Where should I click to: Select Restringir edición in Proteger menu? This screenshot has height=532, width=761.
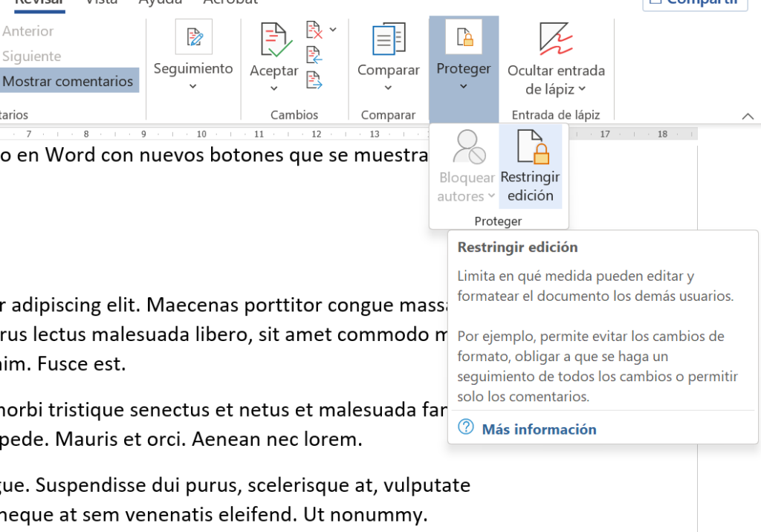(530, 166)
